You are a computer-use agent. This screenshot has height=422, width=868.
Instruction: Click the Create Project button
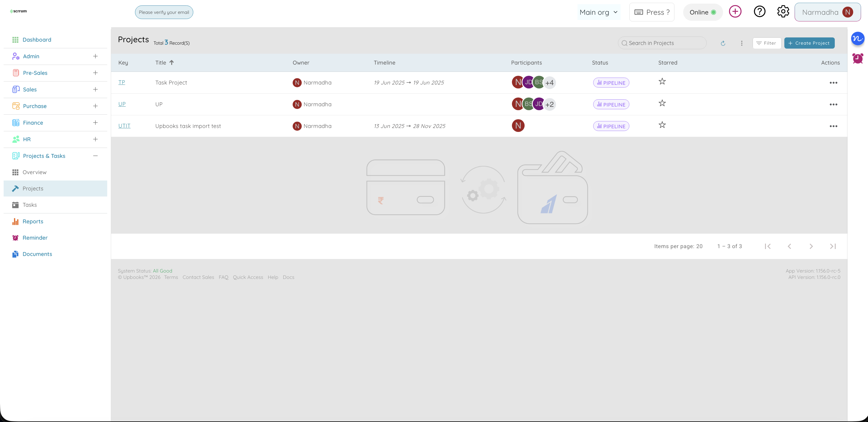click(809, 43)
